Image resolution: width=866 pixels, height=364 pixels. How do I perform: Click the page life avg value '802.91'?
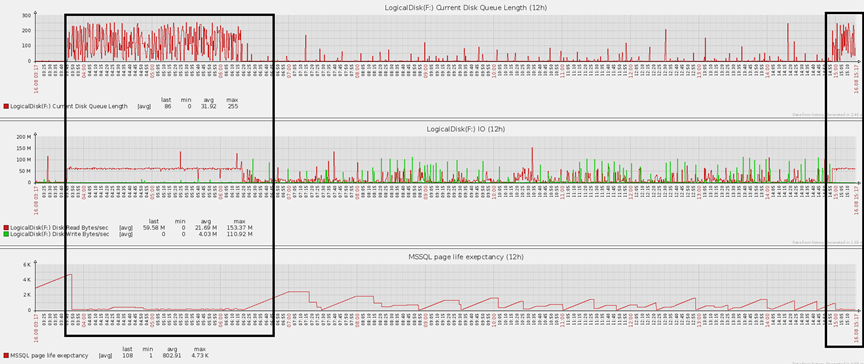click(172, 356)
